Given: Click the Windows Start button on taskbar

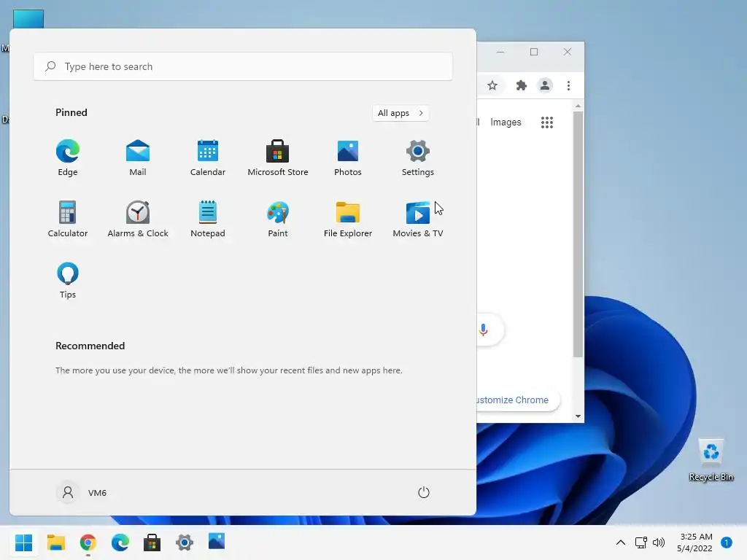Looking at the screenshot, I should point(23,542).
